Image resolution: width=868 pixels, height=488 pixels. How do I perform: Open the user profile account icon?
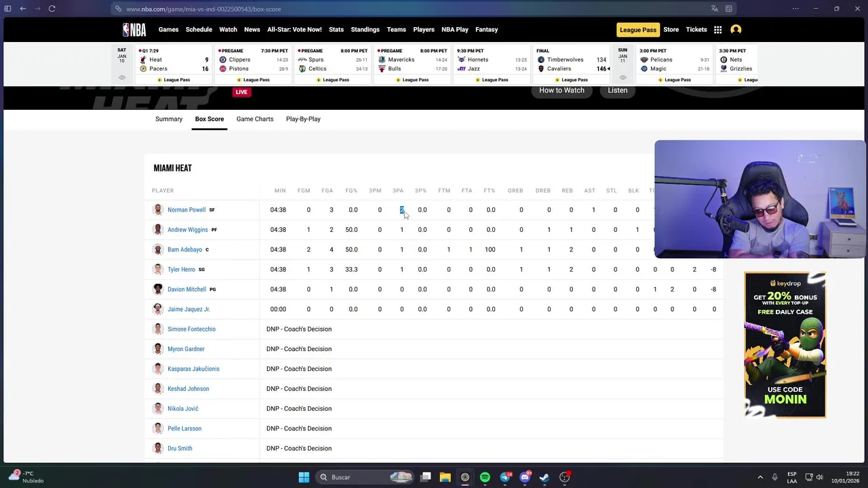pos(736,30)
